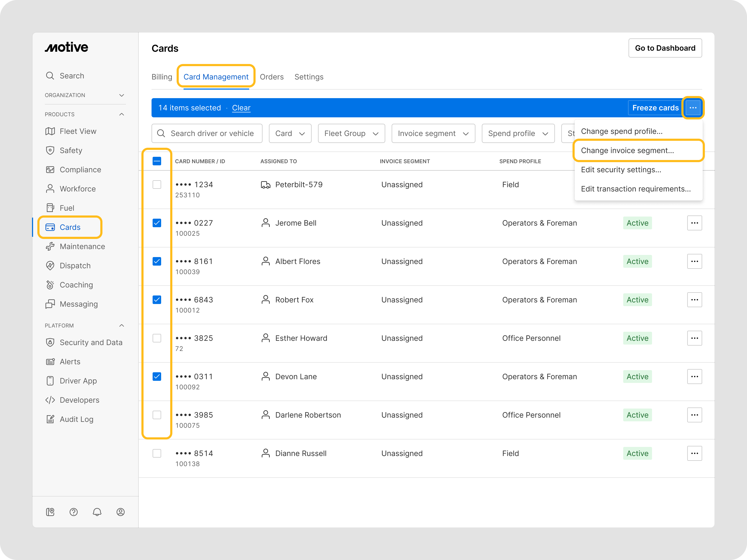Switch to the Orders tab
Image resolution: width=747 pixels, height=560 pixels.
click(272, 77)
